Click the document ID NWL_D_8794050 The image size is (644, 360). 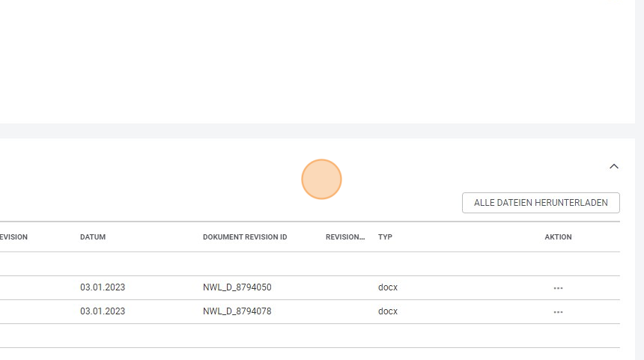(x=237, y=287)
